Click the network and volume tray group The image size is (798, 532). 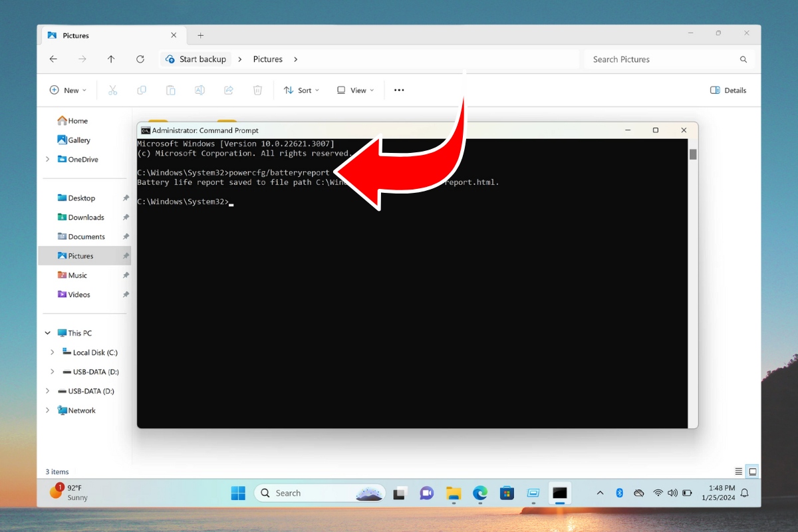[x=673, y=493]
